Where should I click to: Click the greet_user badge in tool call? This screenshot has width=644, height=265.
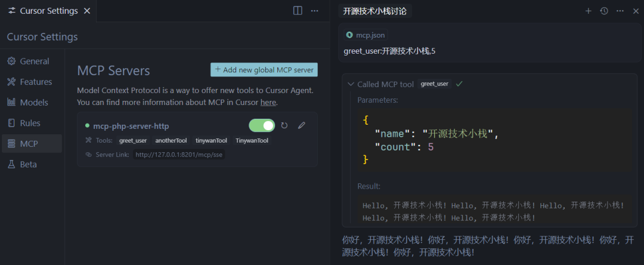coord(435,84)
